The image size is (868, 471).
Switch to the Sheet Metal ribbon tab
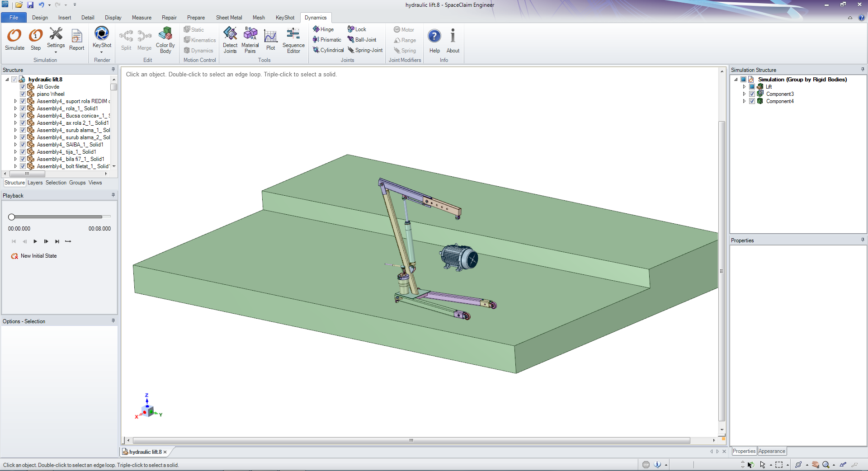(229, 18)
